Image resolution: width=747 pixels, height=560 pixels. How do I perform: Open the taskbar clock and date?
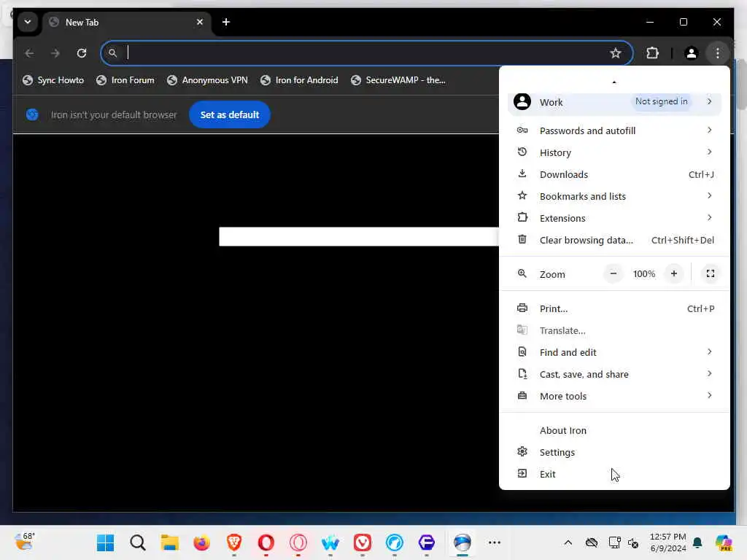pyautogui.click(x=668, y=542)
